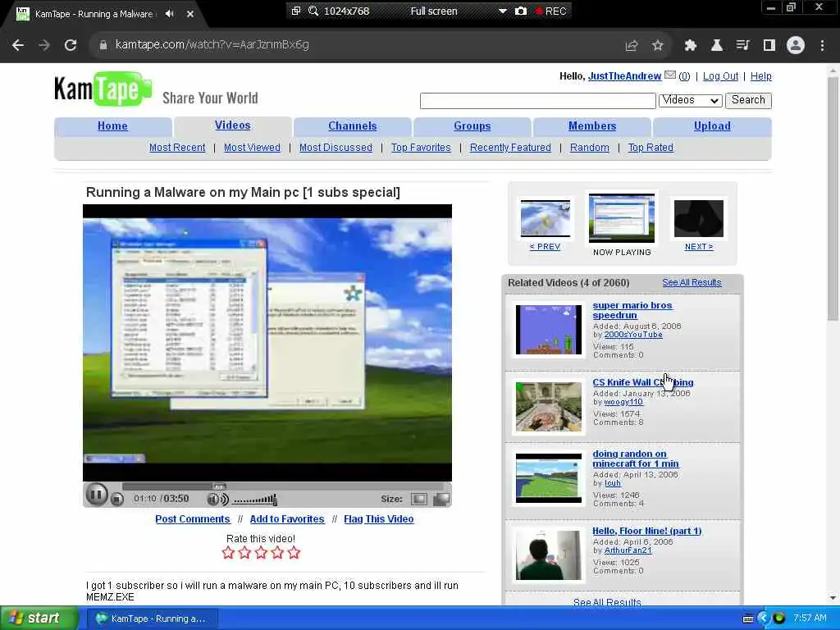Switch video to normal size icon
Viewport: 840px width, 630px height.
click(x=419, y=500)
